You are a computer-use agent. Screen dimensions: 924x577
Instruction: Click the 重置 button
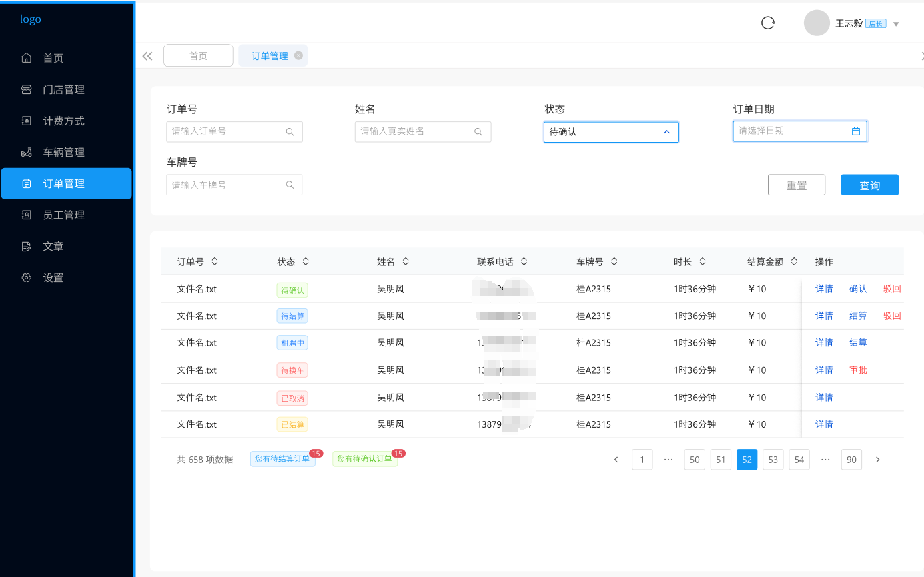tap(797, 185)
